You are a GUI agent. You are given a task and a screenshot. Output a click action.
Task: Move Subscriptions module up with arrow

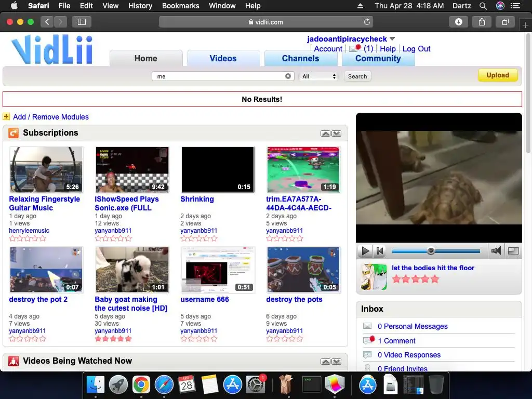click(325, 134)
